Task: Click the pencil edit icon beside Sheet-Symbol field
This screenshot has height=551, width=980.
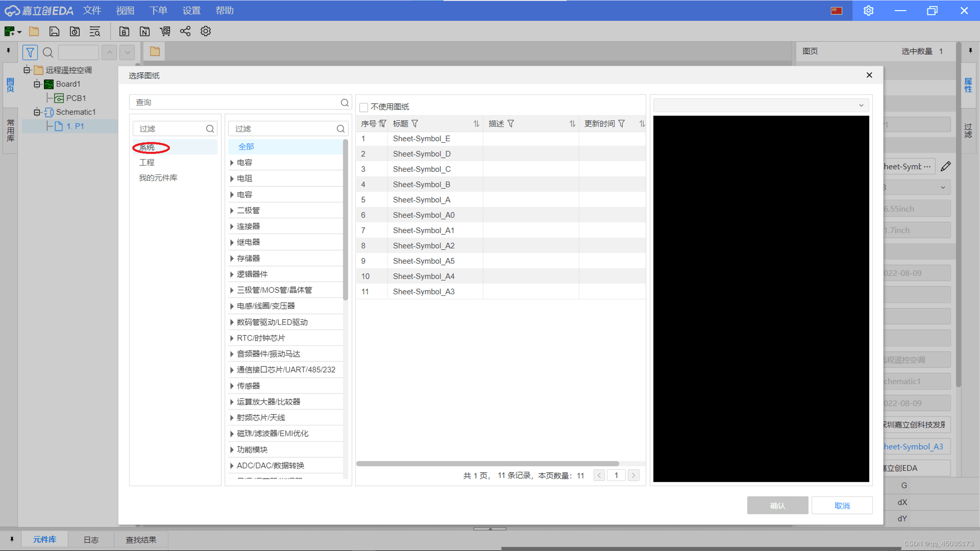Action: tap(946, 167)
